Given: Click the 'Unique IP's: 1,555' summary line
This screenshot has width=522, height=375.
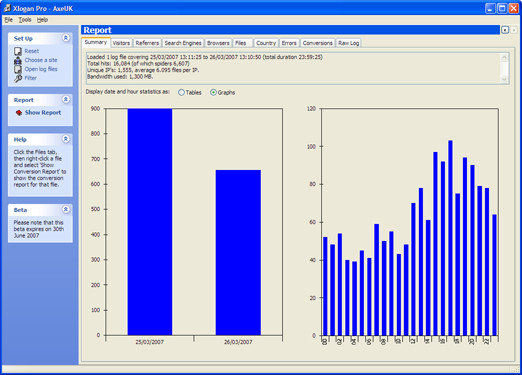Looking at the screenshot, I should (143, 70).
